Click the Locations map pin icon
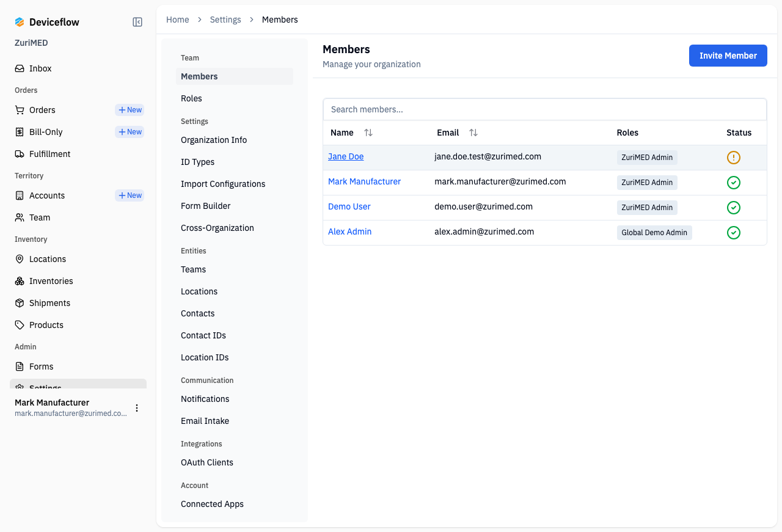The image size is (782, 532). (x=20, y=259)
